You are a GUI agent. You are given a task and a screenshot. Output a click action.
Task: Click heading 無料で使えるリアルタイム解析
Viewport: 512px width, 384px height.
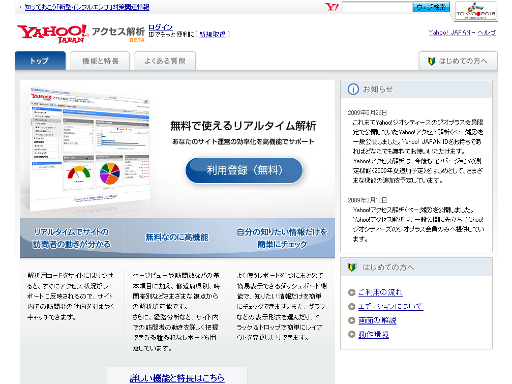coord(243,126)
